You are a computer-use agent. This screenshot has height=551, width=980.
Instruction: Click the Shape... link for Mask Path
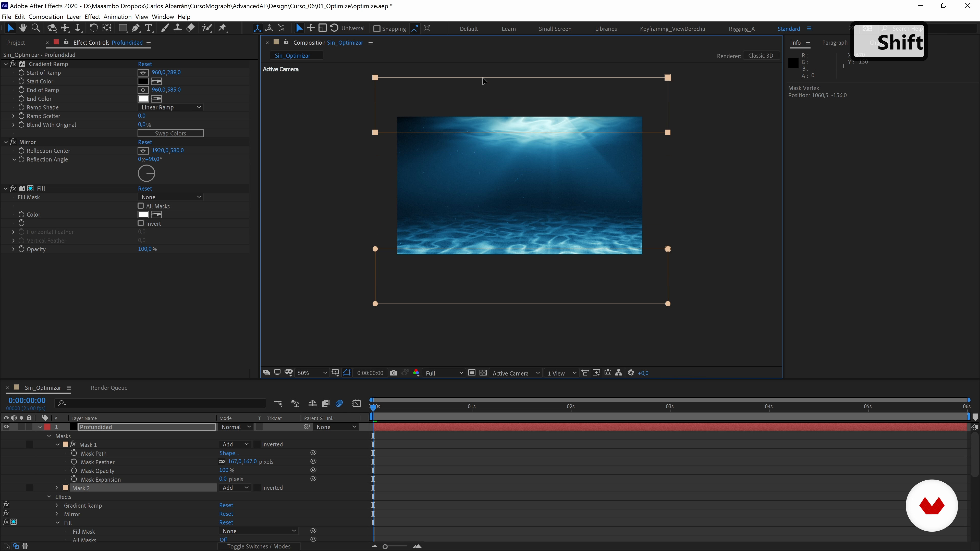[229, 453]
